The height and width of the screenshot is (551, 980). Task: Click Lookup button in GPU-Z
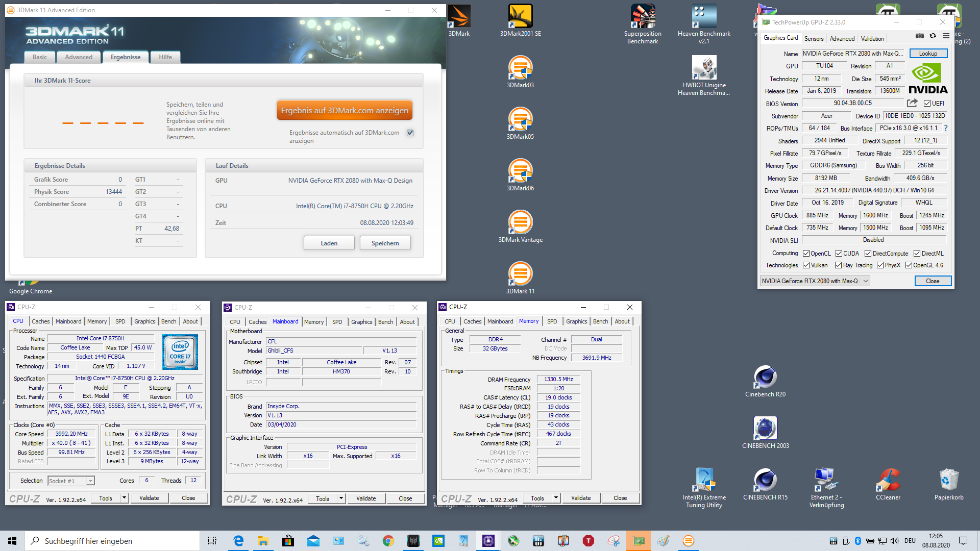click(x=928, y=54)
